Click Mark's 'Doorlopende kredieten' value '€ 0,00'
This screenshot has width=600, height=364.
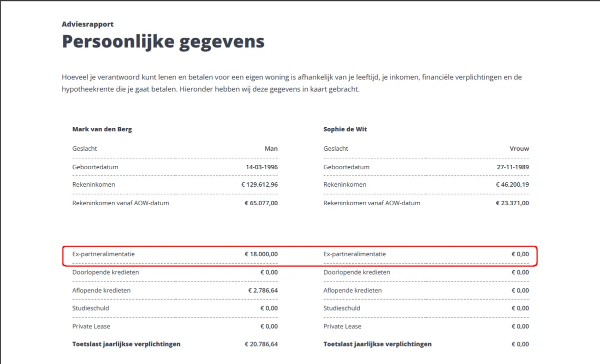269,272
